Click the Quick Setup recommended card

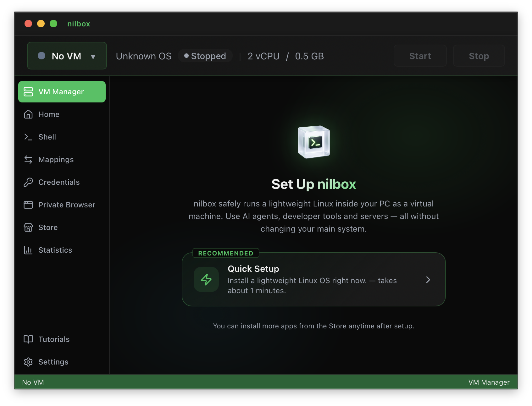[x=314, y=279]
